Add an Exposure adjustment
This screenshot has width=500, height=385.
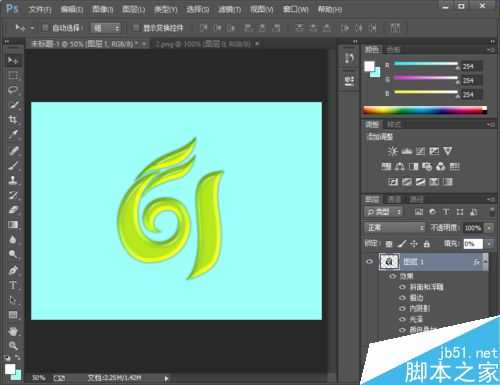coord(434,151)
